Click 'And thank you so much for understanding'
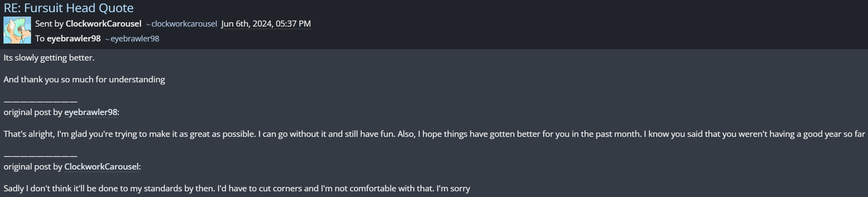Screen dimensions: 868x197 point(84,79)
